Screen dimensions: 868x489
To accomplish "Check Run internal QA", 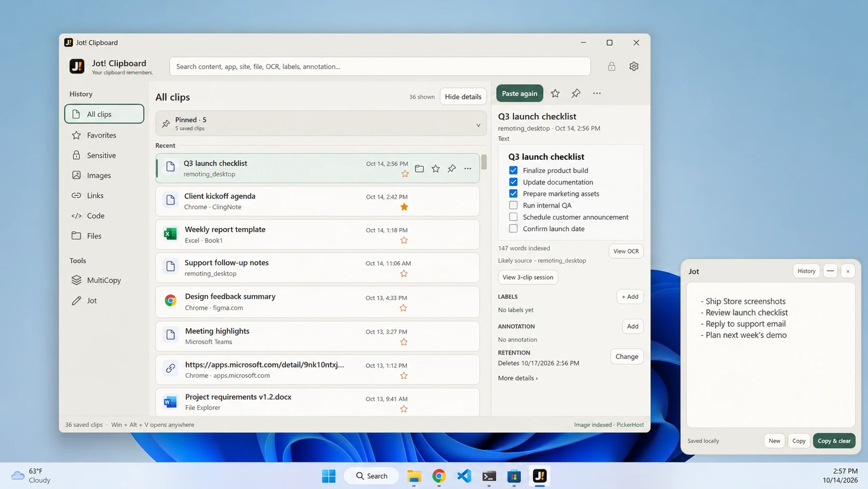I will (x=513, y=205).
